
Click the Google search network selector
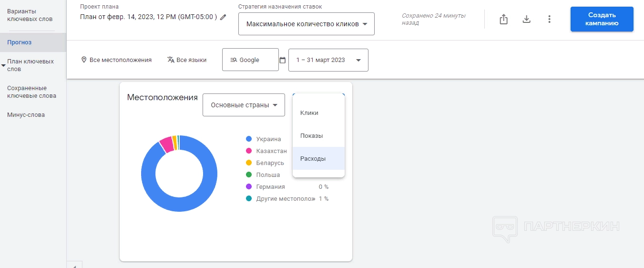(250, 60)
